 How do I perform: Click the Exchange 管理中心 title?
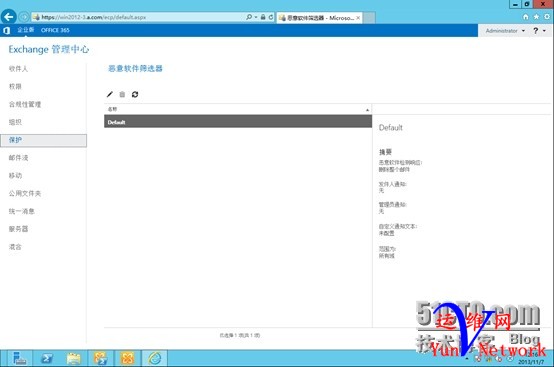49,49
